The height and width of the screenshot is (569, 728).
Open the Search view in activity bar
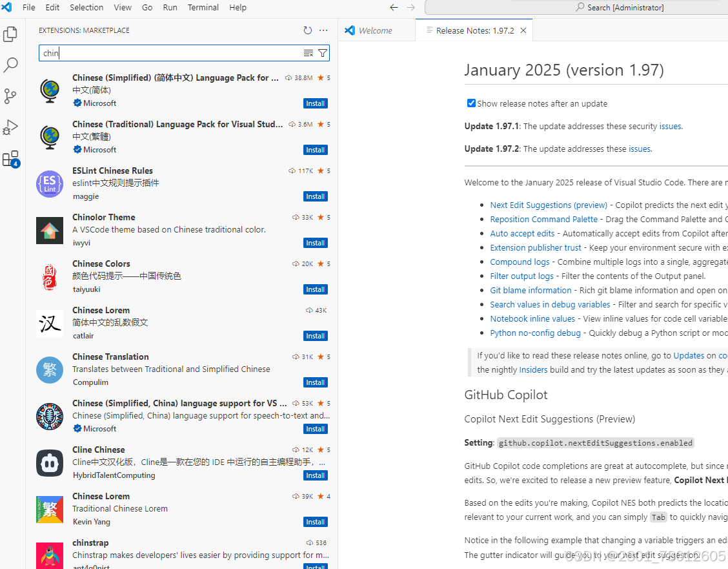[x=10, y=65]
